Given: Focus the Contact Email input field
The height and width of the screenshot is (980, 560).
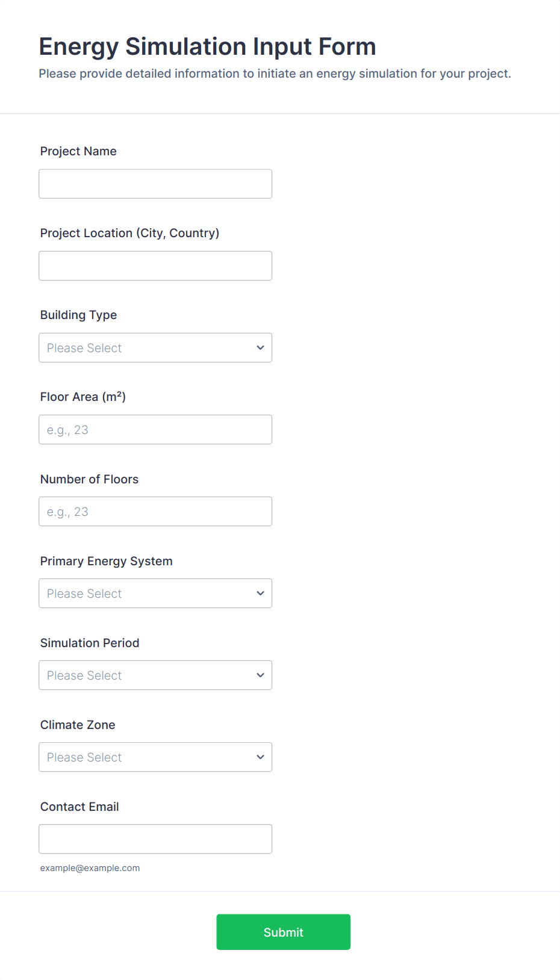Looking at the screenshot, I should coord(155,839).
